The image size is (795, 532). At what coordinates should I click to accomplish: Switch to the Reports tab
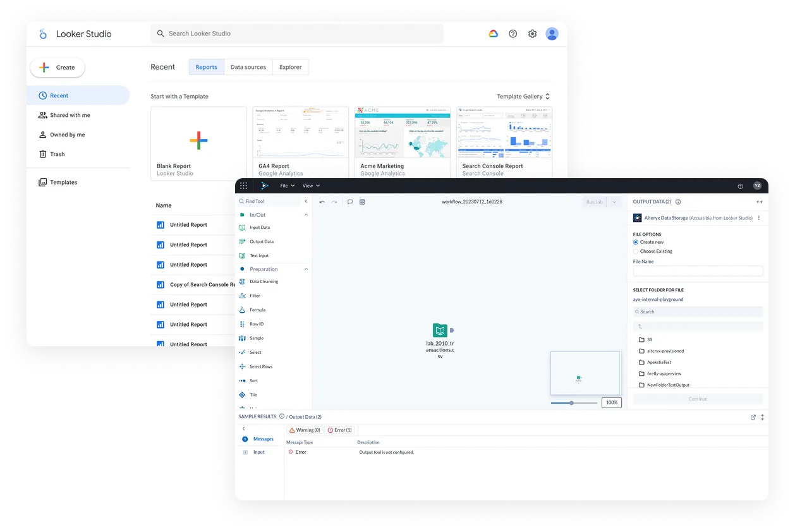[x=206, y=67]
